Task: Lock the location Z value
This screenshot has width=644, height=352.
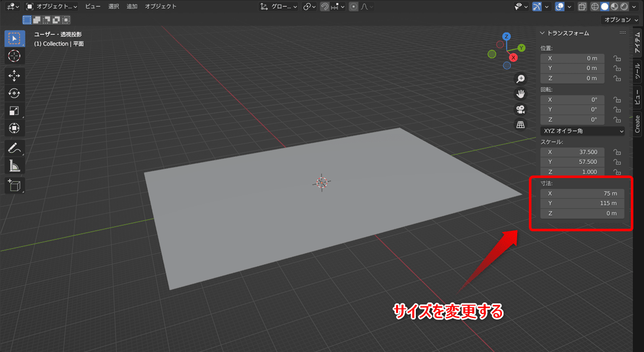Action: click(x=617, y=78)
